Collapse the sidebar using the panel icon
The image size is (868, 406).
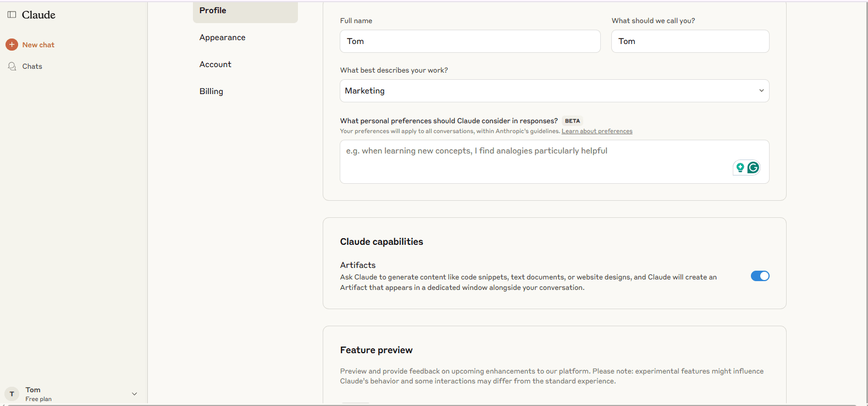point(12,15)
